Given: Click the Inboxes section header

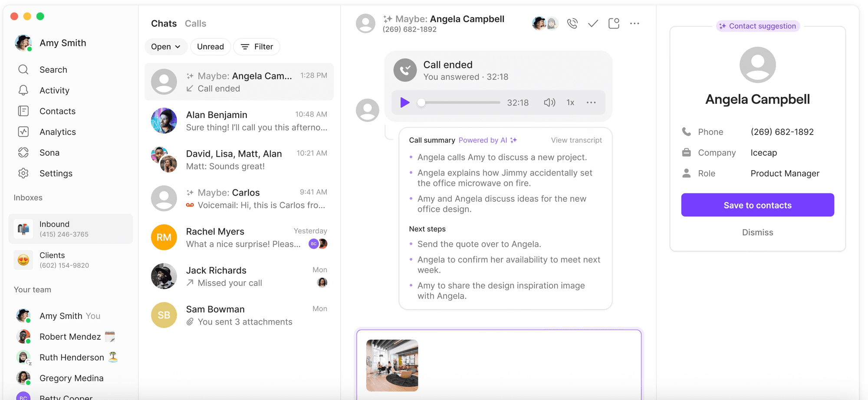Looking at the screenshot, I should 28,197.
